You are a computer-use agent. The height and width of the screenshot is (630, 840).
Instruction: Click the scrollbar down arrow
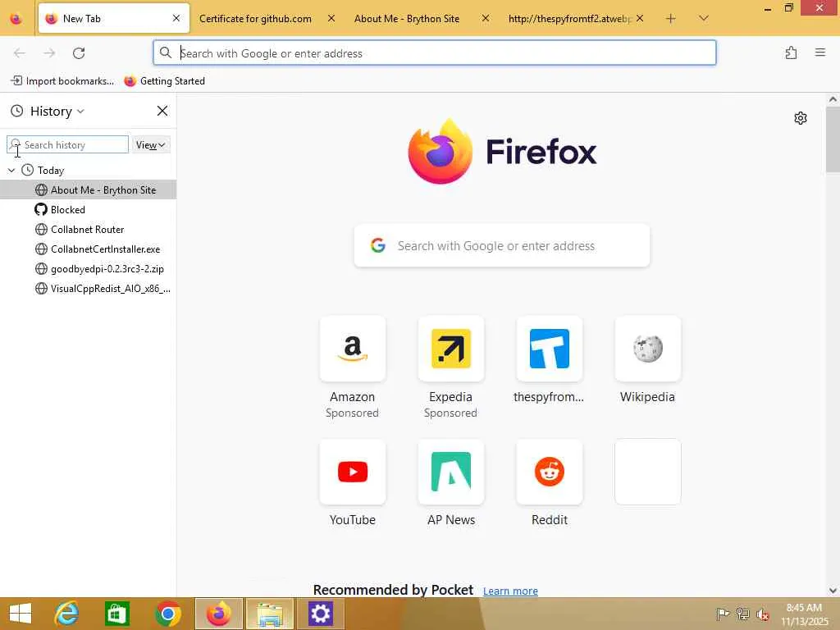click(833, 591)
